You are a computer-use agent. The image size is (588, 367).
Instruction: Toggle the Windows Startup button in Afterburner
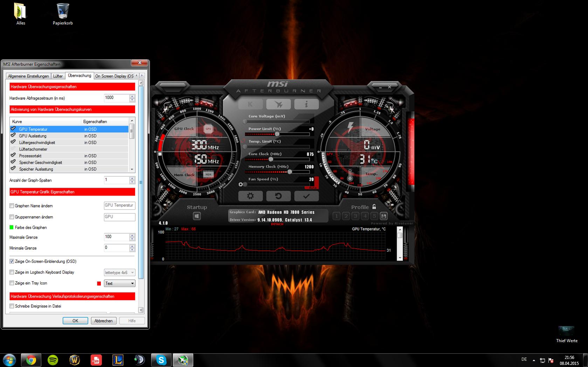(x=197, y=216)
